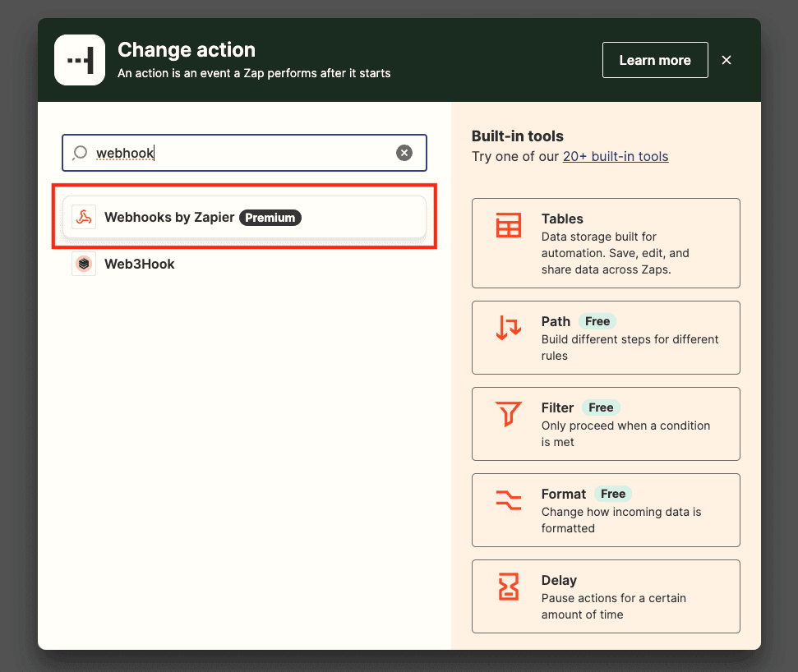The image size is (798, 672).
Task: Open the Learn more button
Action: click(x=655, y=60)
